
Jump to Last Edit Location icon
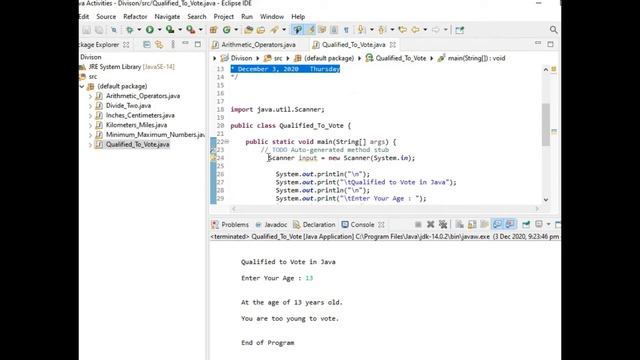pyautogui.click(x=402, y=30)
